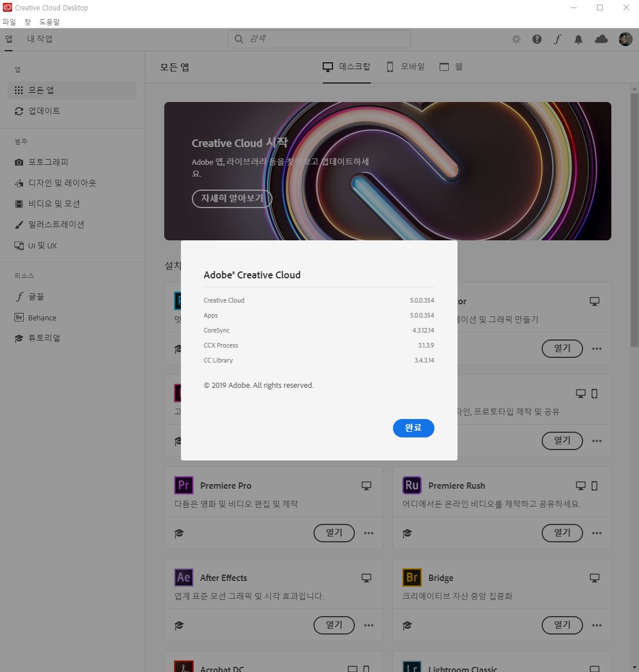Open Tutorials in sidebar

tap(72, 338)
